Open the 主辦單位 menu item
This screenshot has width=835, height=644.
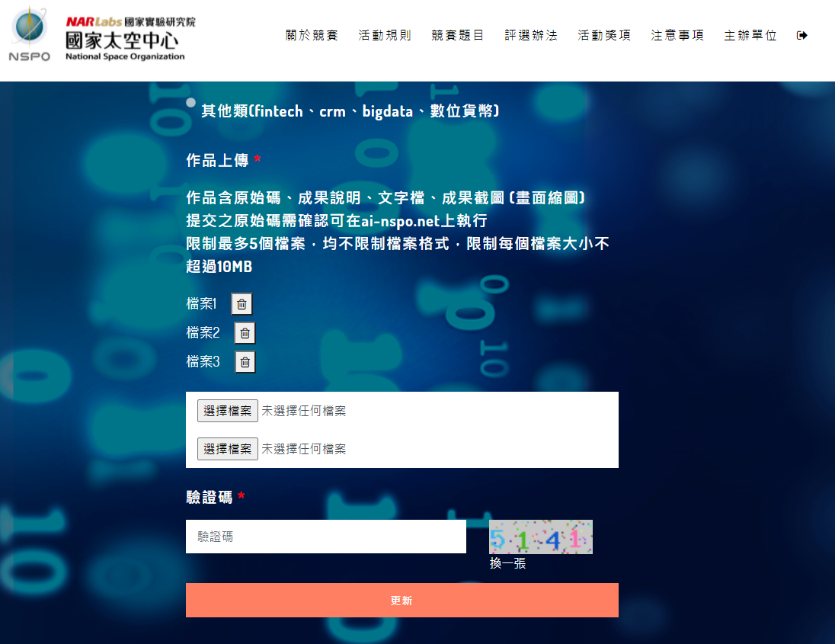tap(750, 36)
